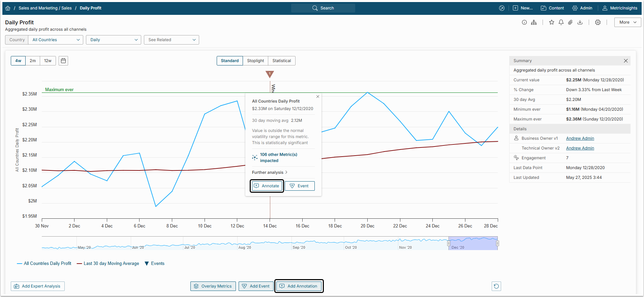Reset chart with the refresh icon

coord(496,286)
